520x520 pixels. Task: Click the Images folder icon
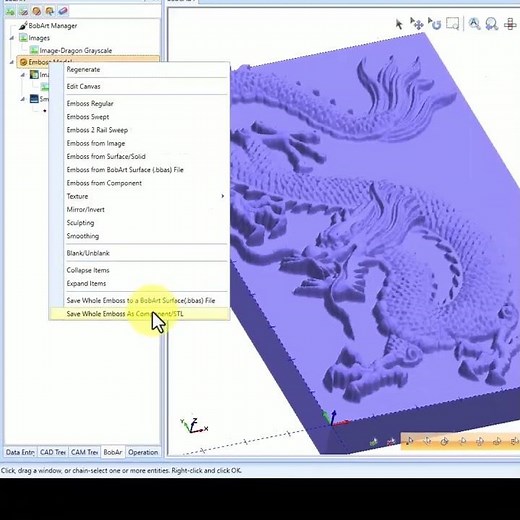(23, 38)
